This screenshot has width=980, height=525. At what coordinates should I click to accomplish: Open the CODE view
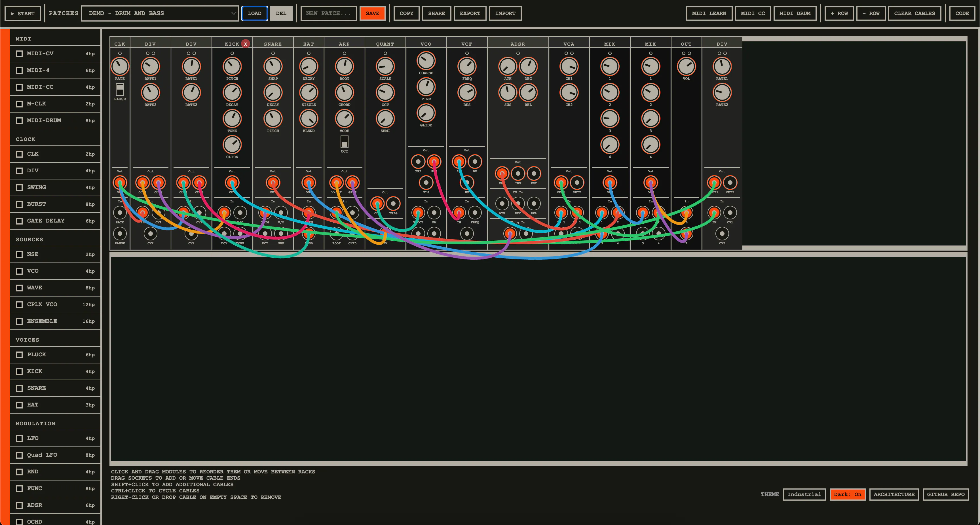[x=962, y=13]
